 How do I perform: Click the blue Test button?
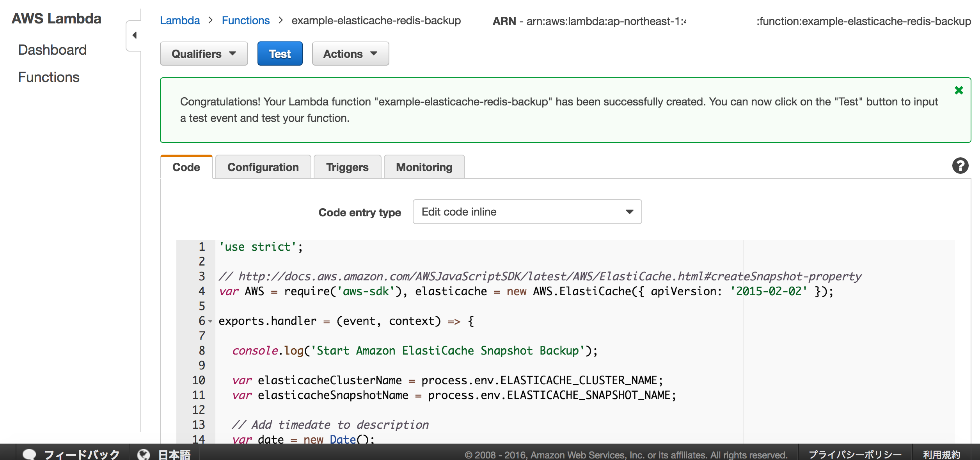pos(280,53)
